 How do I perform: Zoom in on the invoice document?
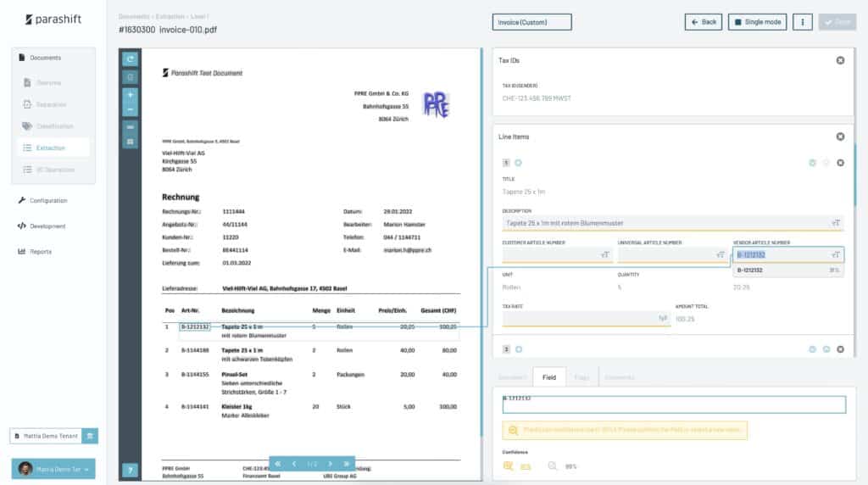130,94
